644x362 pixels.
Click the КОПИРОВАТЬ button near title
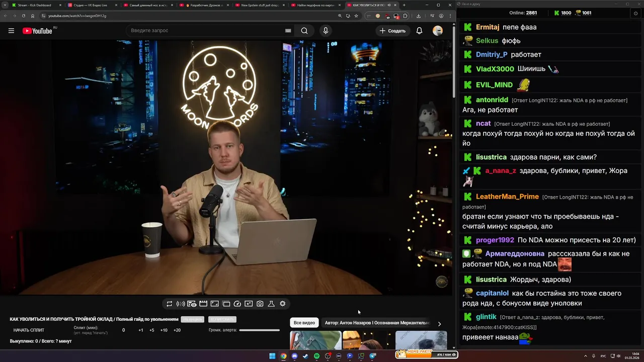pyautogui.click(x=222, y=319)
